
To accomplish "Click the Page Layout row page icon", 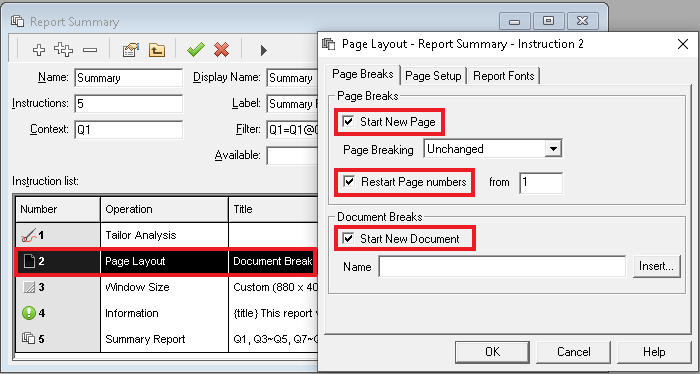I will 29,261.
